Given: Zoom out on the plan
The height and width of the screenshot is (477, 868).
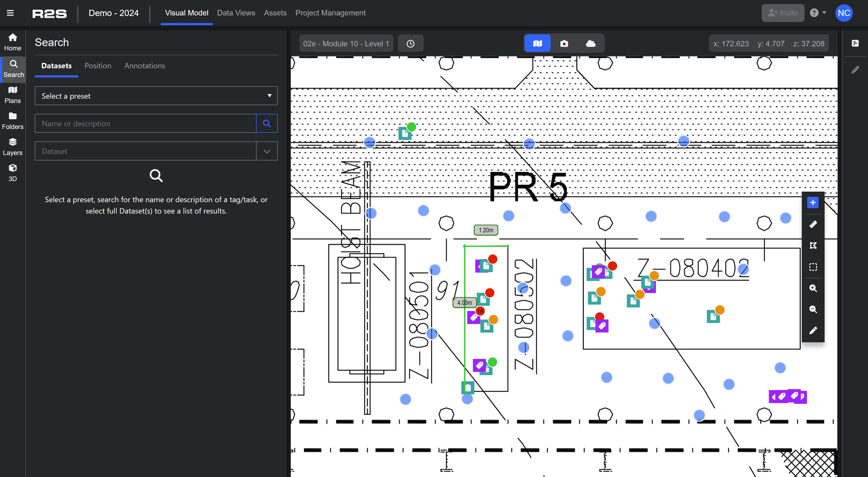Looking at the screenshot, I should coord(813,309).
